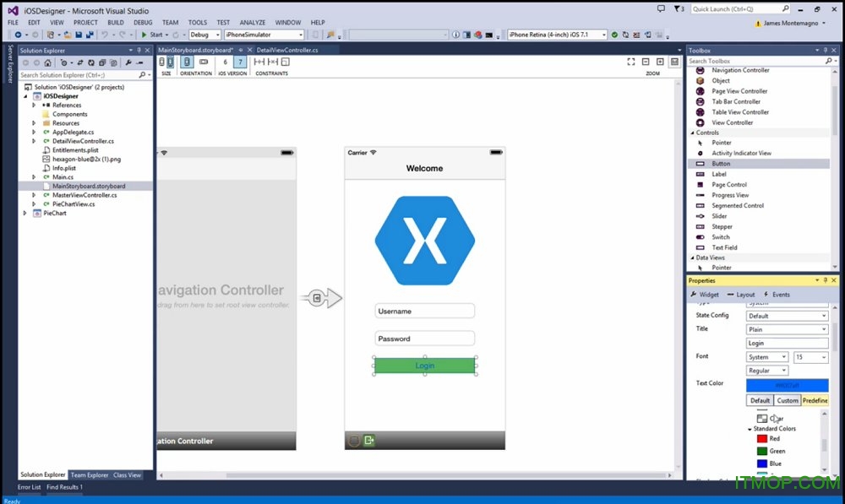The height and width of the screenshot is (504, 845).
Task: Unpin the Toolbox panel with its pin icon
Action: (825, 51)
